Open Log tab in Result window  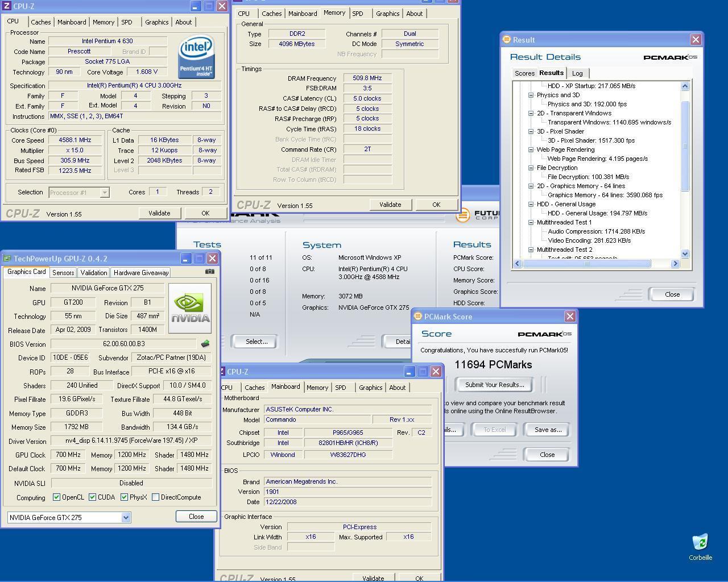coord(577,73)
